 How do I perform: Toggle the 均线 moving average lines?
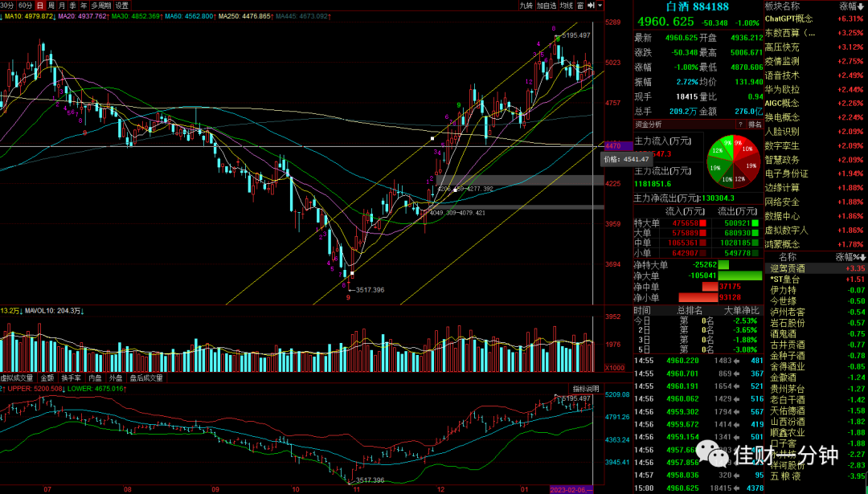567,6
